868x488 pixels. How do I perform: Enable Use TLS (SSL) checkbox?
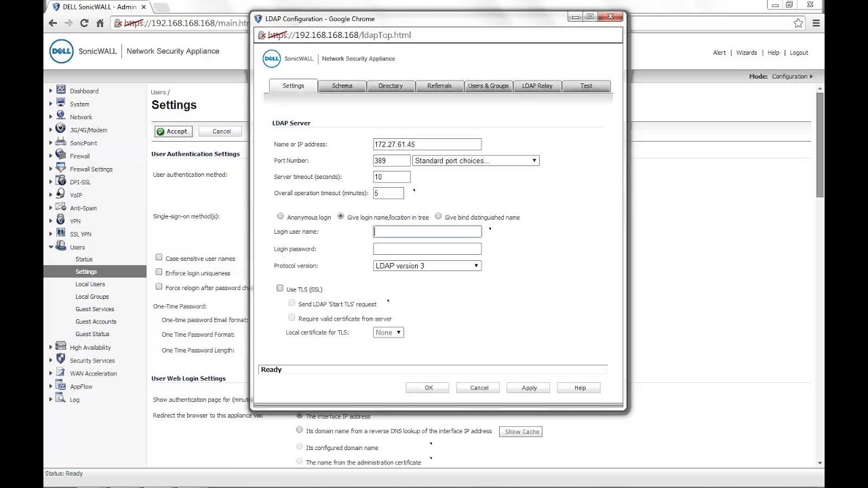click(279, 288)
